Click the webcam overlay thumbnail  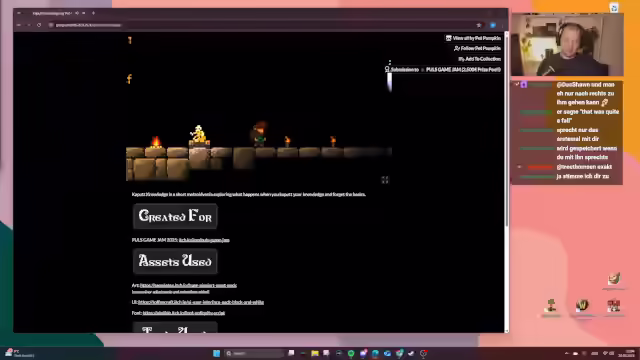[x=567, y=44]
